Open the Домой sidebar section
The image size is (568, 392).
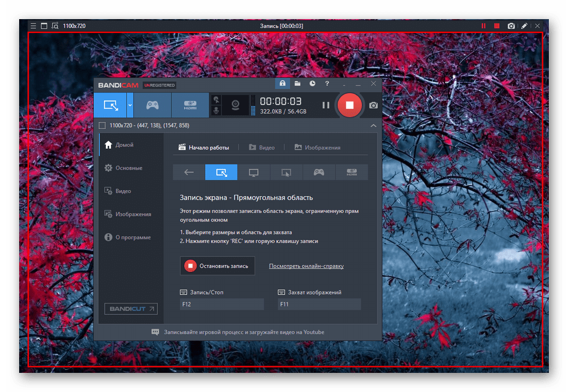coord(132,145)
